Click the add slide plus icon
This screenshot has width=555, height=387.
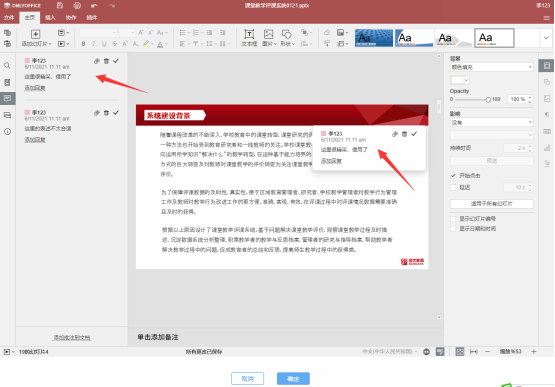pyautogui.click(x=35, y=34)
